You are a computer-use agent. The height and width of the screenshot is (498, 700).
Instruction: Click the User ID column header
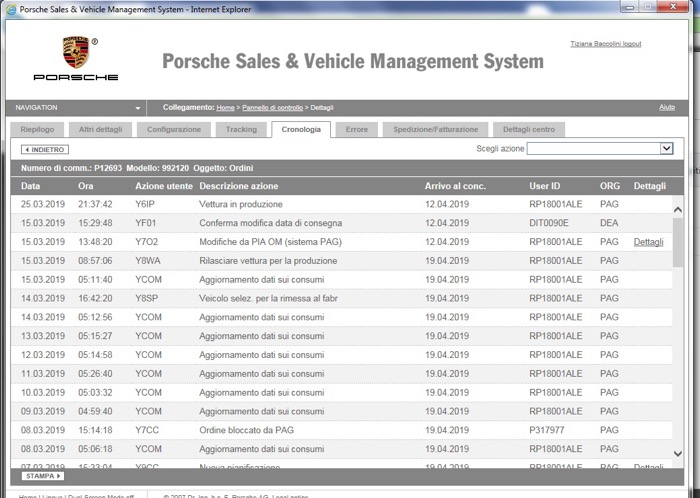point(545,186)
